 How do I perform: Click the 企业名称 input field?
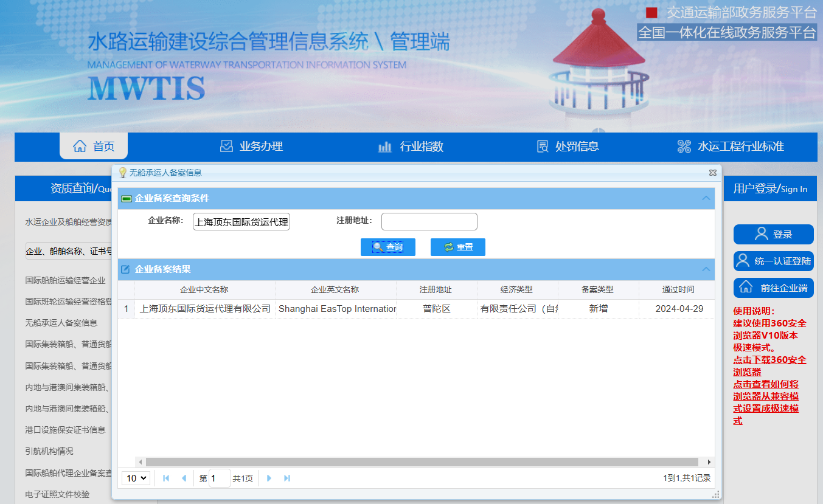241,222
